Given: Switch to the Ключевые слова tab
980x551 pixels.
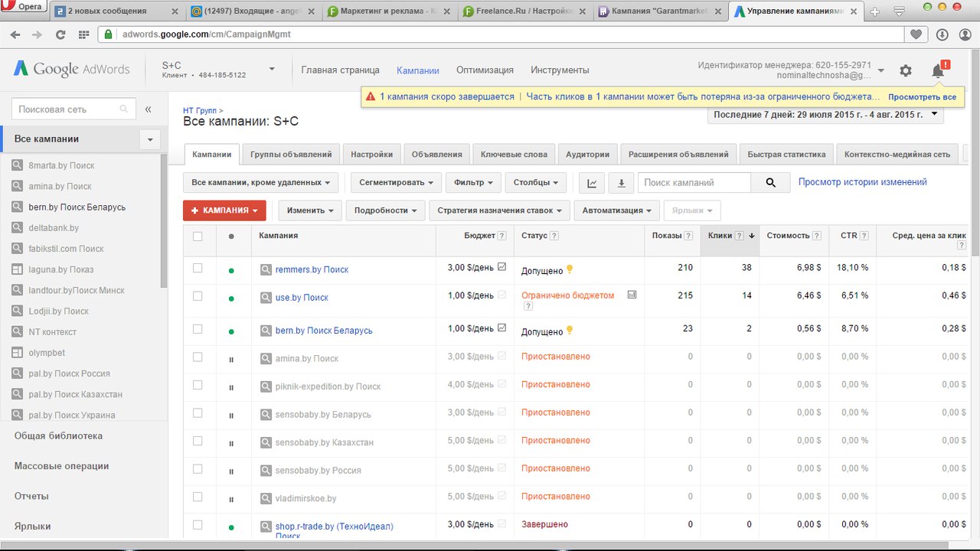Looking at the screenshot, I should point(514,154).
